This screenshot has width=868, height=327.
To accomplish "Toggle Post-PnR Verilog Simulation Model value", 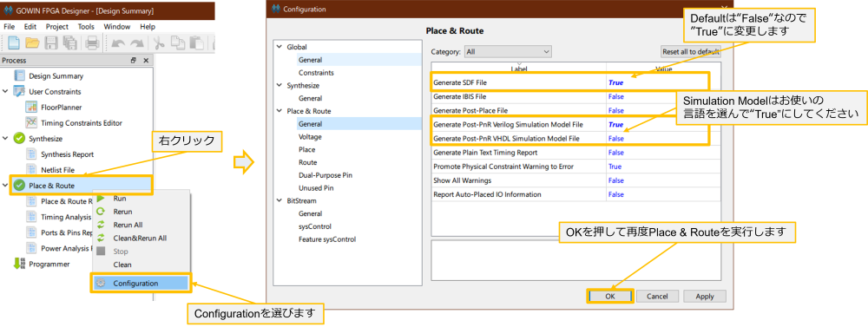I will click(615, 125).
